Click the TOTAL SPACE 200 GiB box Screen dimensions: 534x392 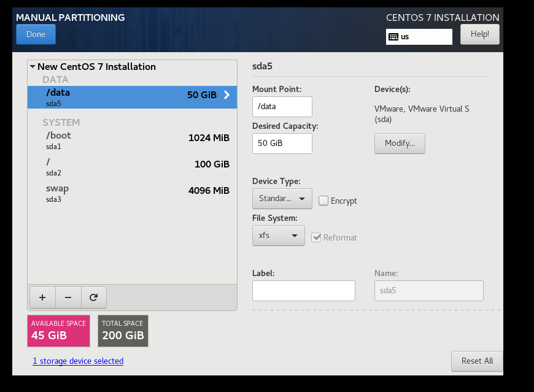pyautogui.click(x=123, y=331)
